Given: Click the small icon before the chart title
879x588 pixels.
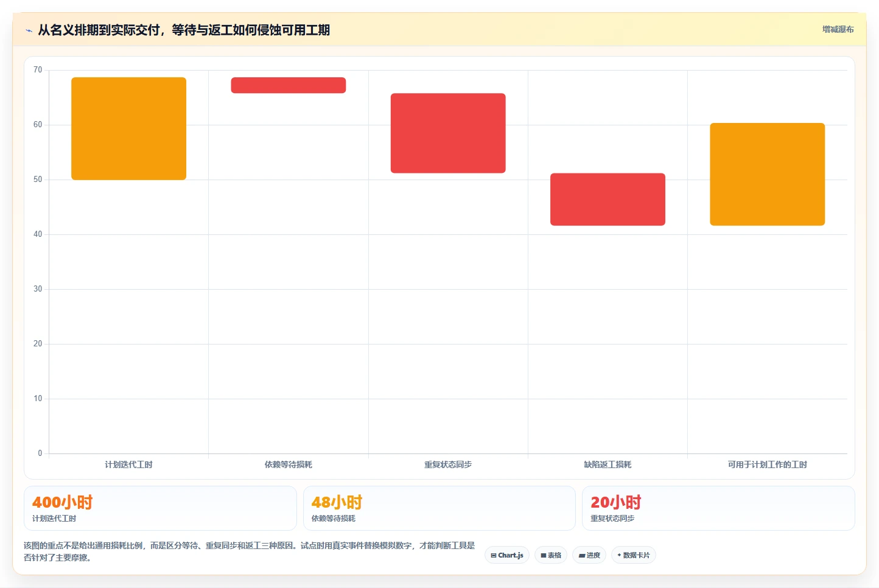Looking at the screenshot, I should click(29, 30).
